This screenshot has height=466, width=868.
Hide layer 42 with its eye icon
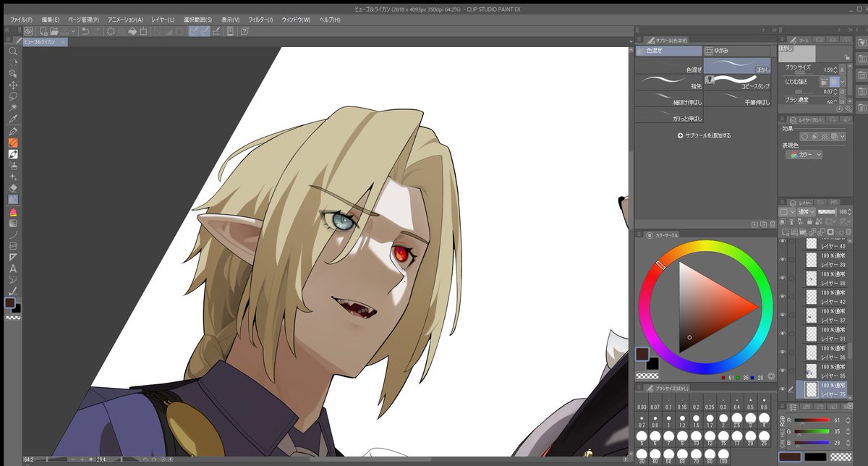coord(783,297)
